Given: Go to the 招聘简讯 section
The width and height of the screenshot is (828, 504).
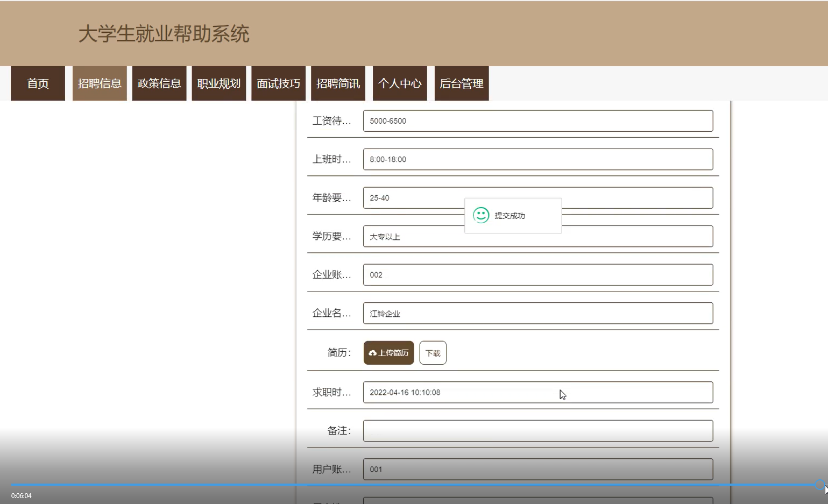Looking at the screenshot, I should (338, 83).
